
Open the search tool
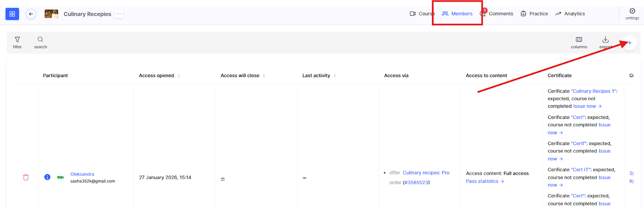point(40,42)
